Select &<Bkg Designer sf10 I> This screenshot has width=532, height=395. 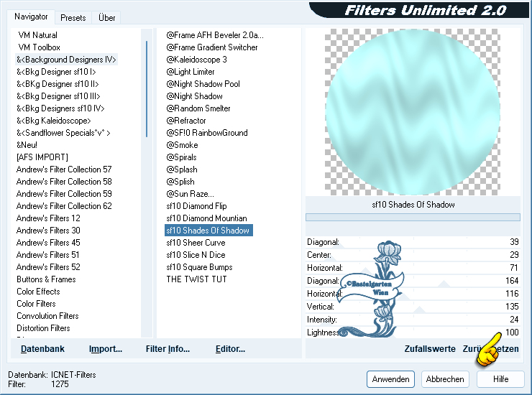[56, 72]
